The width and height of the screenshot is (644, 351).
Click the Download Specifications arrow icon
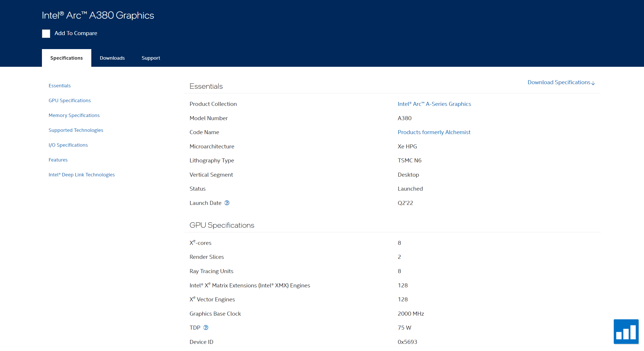pos(593,83)
